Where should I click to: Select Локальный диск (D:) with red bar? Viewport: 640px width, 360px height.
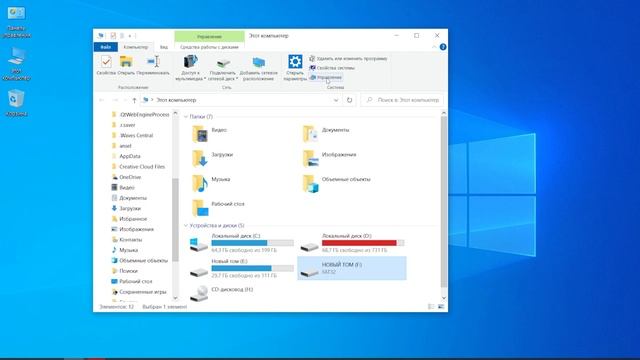click(x=351, y=243)
